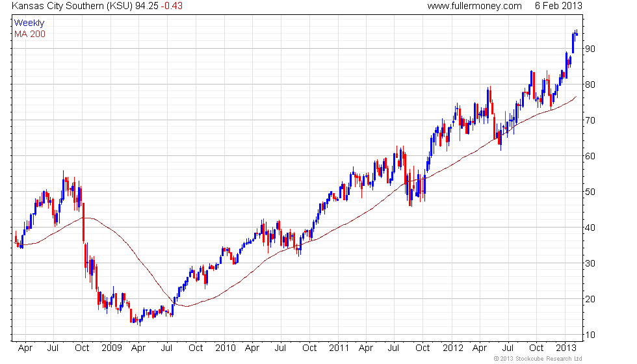This screenshot has height=364, width=637.
Task: Click the 40 price axis label
Action: tap(590, 227)
